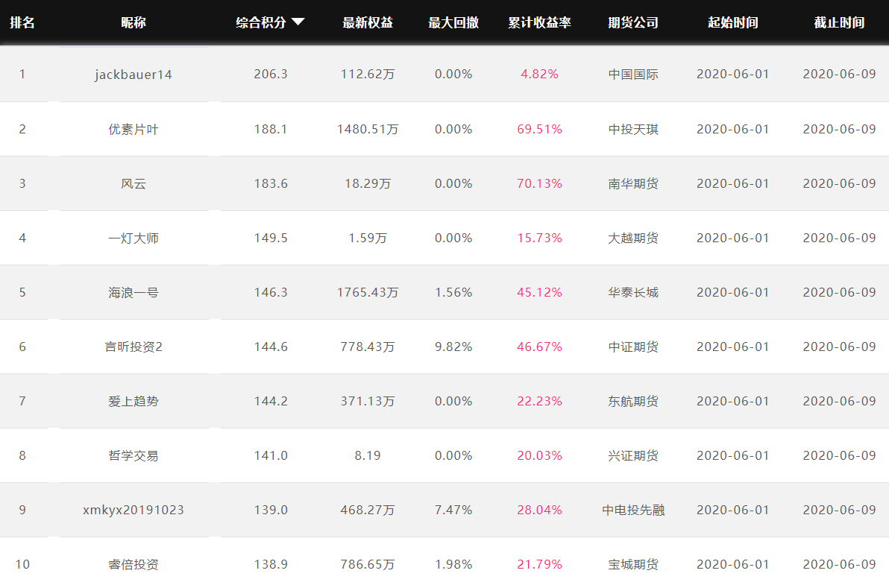
Task: Select score 206.3
Action: [271, 75]
